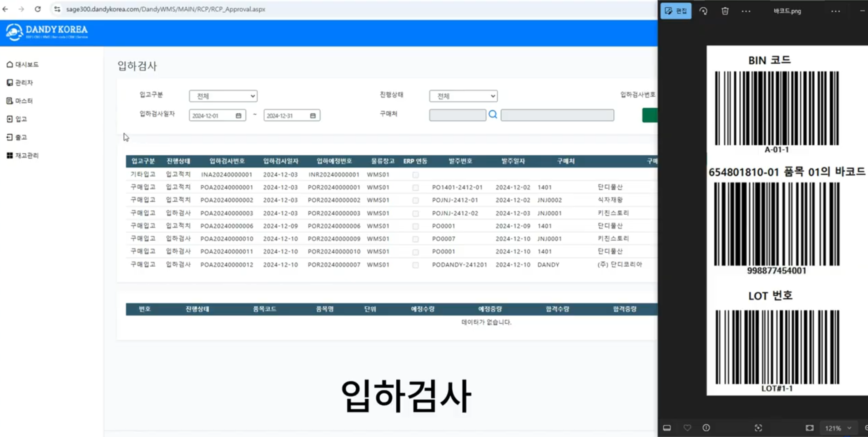This screenshot has width=868, height=437.
Task: Open 마스터 menu in the sidebar
Action: [20, 101]
